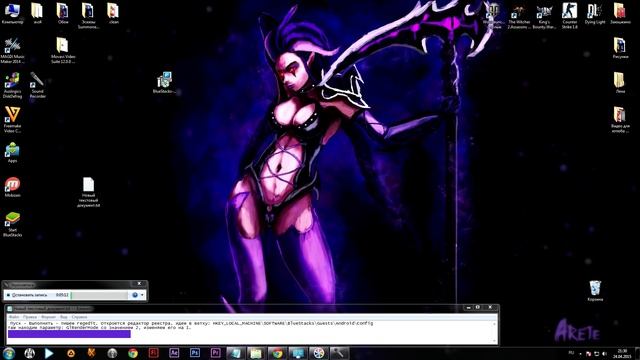Launch the media player play-arrow taskbar icon
This screenshot has width=640, height=360.
point(49,353)
